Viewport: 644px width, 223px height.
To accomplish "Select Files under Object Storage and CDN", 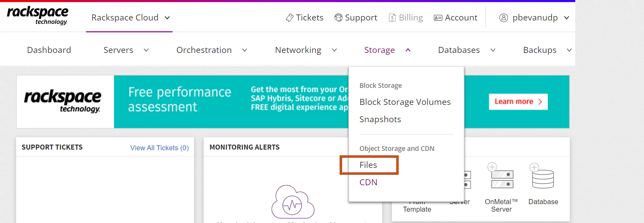I will 368,165.
